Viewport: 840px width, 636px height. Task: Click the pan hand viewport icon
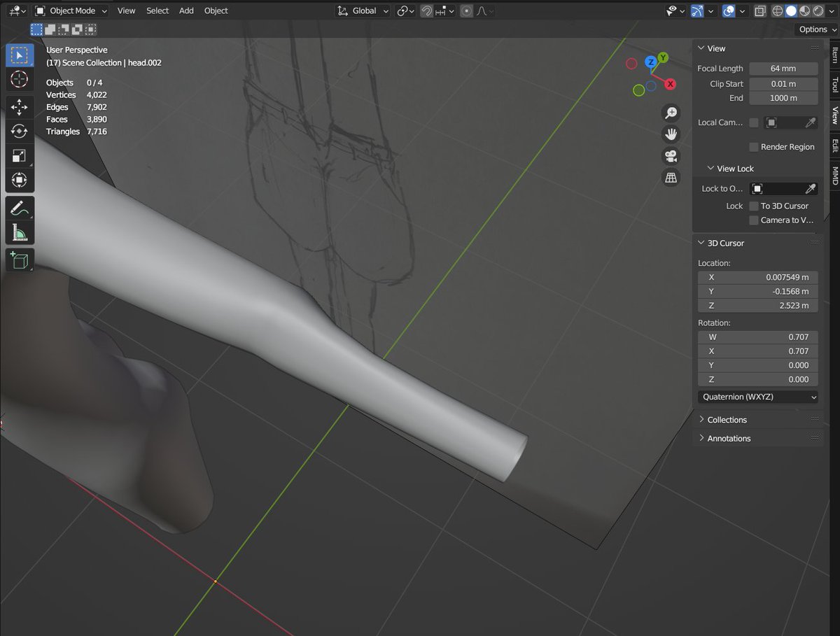click(671, 134)
